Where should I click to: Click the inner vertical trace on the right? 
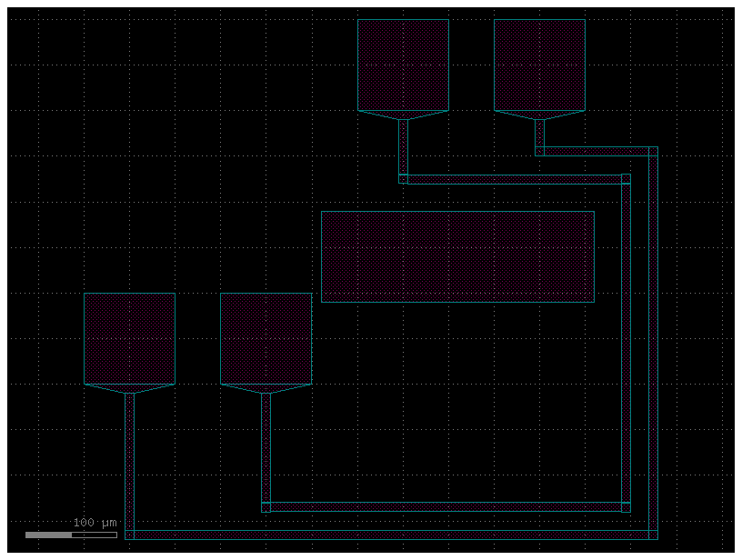tap(626, 345)
